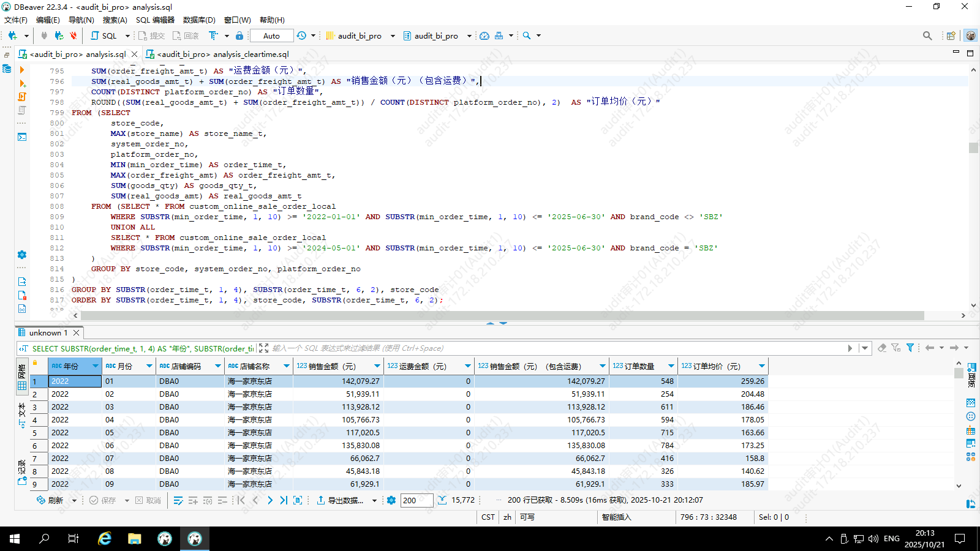Open the result set settings gear icon

point(391,500)
